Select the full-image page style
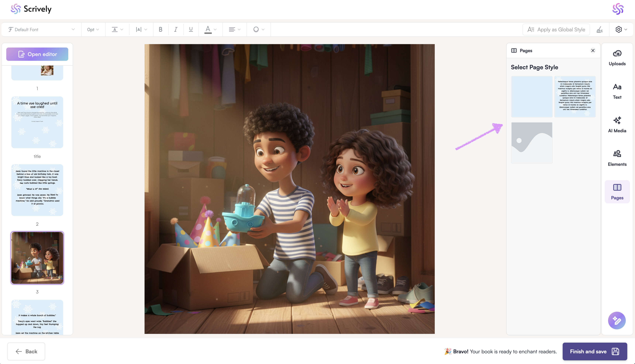 point(532,143)
